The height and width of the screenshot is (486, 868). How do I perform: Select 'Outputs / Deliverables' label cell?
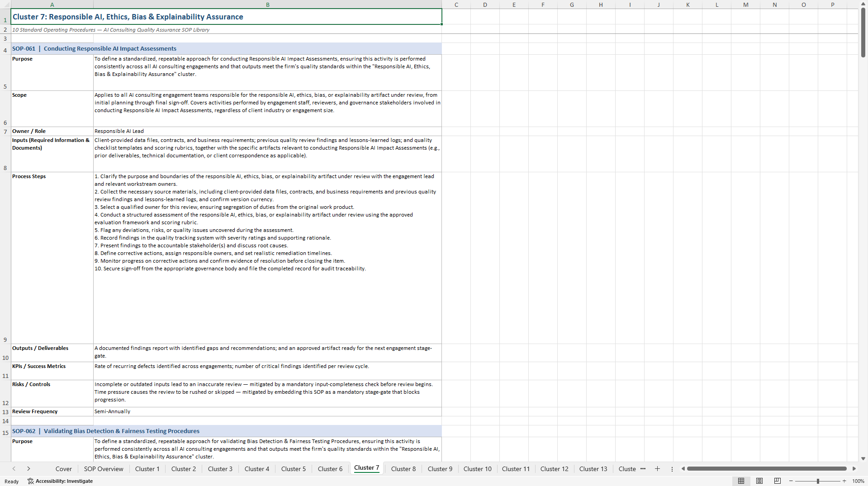coord(52,353)
